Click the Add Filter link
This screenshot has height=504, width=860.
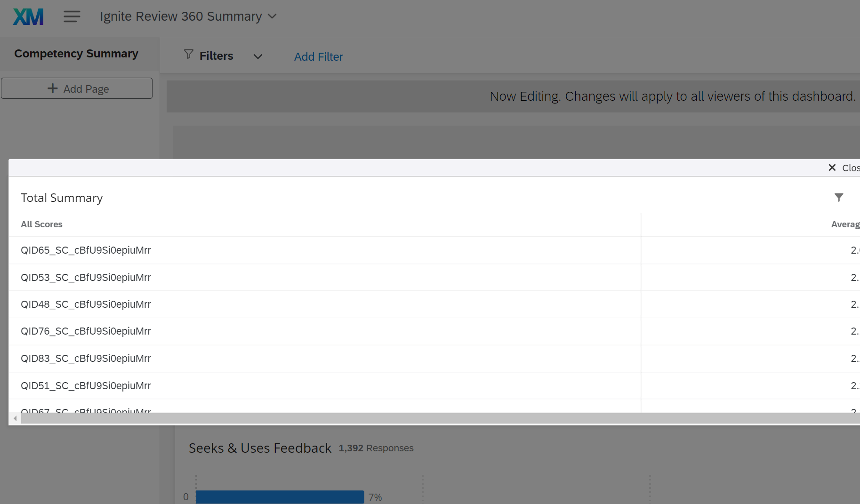(x=319, y=56)
